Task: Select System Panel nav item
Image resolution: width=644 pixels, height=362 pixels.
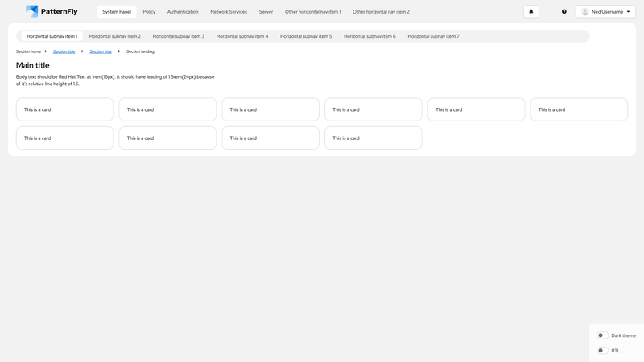Action: click(x=117, y=11)
